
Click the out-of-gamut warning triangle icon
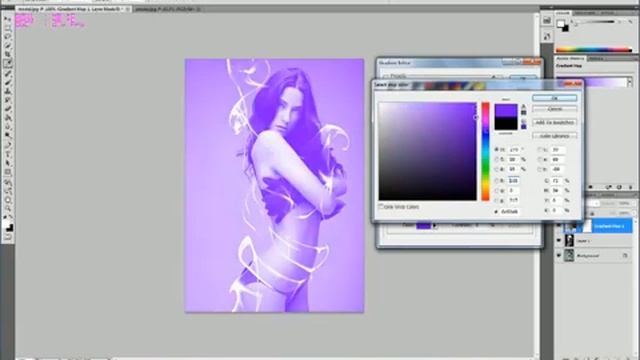524,107
